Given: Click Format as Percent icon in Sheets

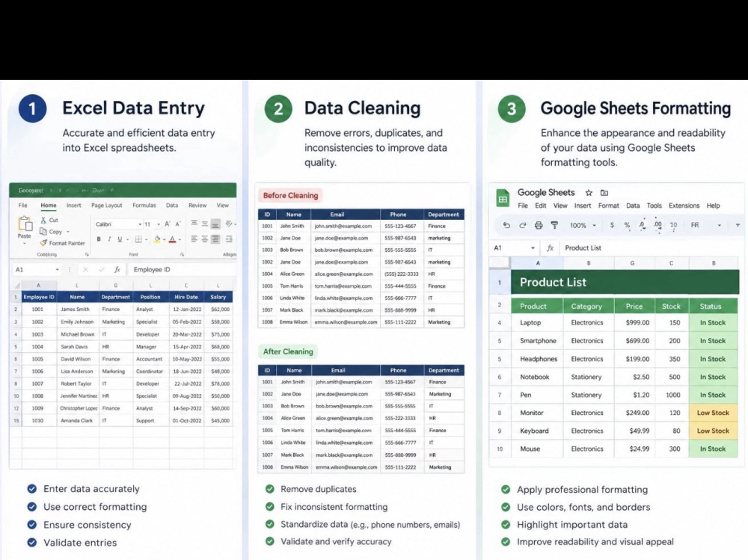Looking at the screenshot, I should coord(627,225).
